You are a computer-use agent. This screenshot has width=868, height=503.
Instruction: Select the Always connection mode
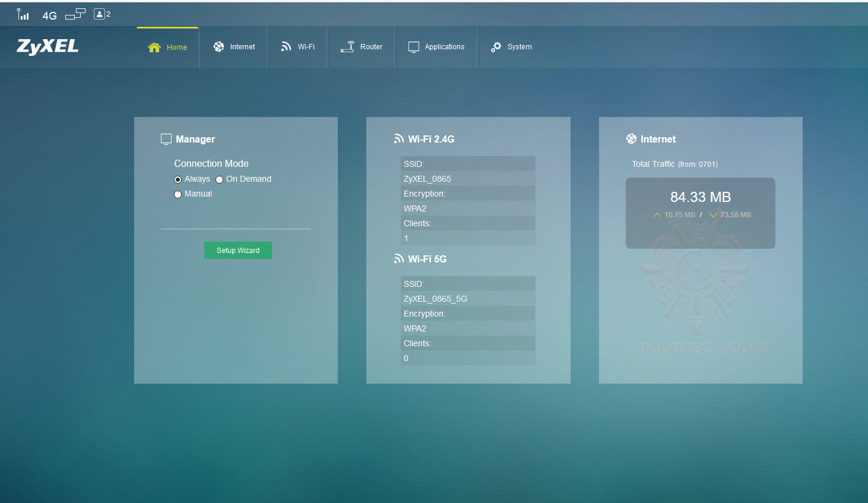coord(178,180)
